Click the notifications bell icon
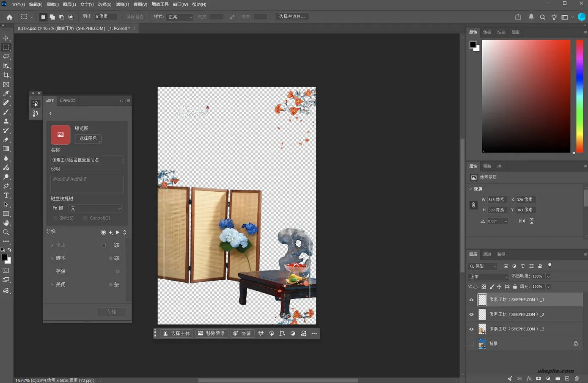Viewport: 588px width, 383px height. (531, 17)
